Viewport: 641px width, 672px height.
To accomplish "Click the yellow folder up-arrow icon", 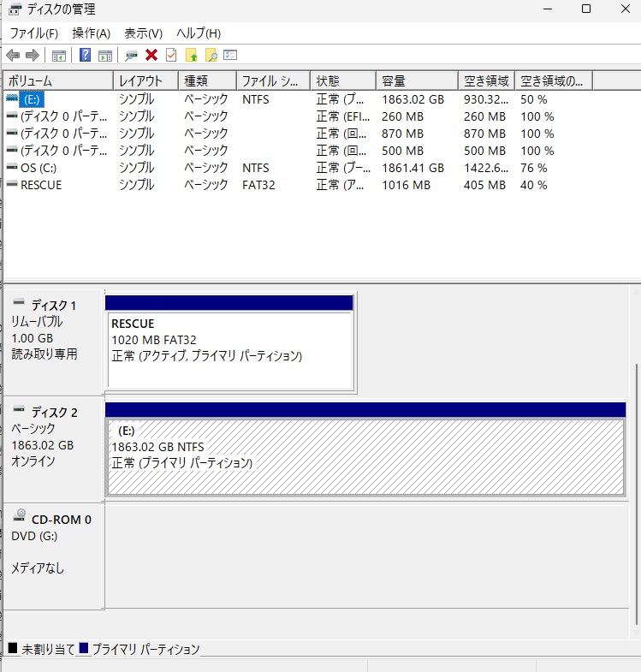I will [x=191, y=55].
